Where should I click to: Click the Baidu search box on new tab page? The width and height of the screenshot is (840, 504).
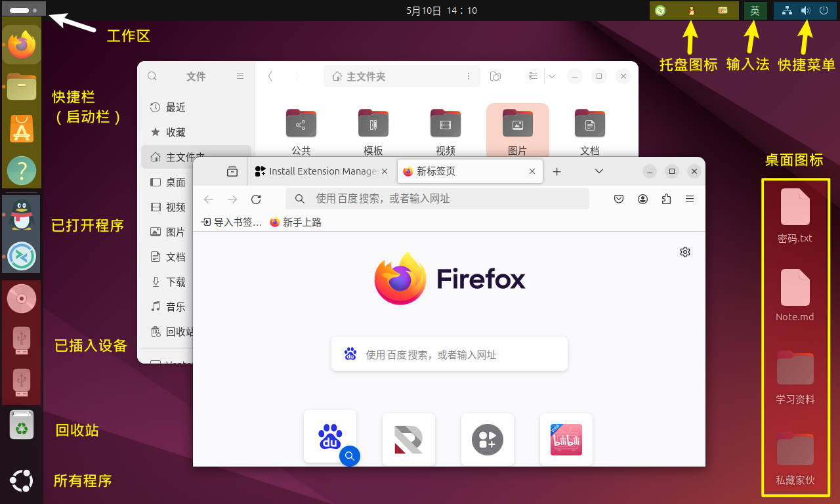[x=450, y=354]
